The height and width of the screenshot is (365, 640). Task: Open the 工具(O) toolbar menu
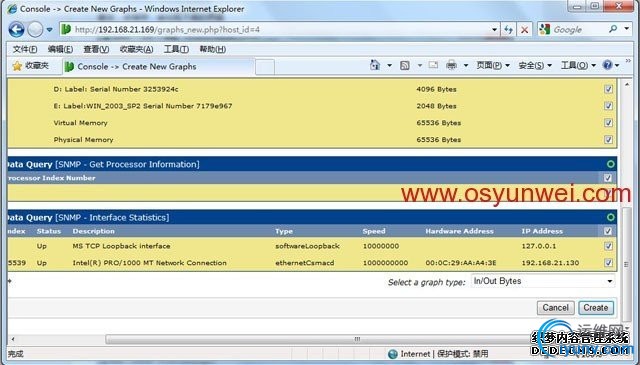pos(578,65)
